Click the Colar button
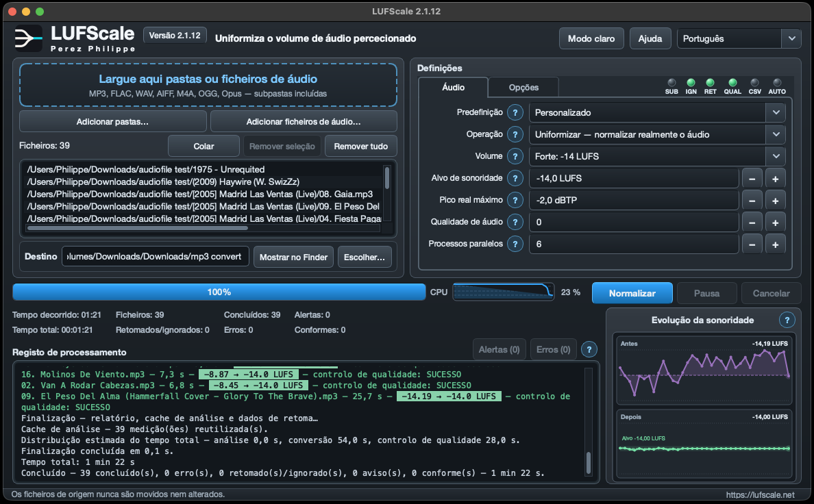Viewport: 814px width, 504px height. click(x=203, y=147)
